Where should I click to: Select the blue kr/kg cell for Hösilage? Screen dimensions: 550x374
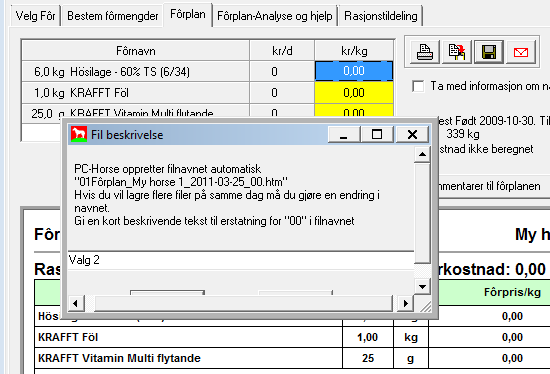point(354,71)
